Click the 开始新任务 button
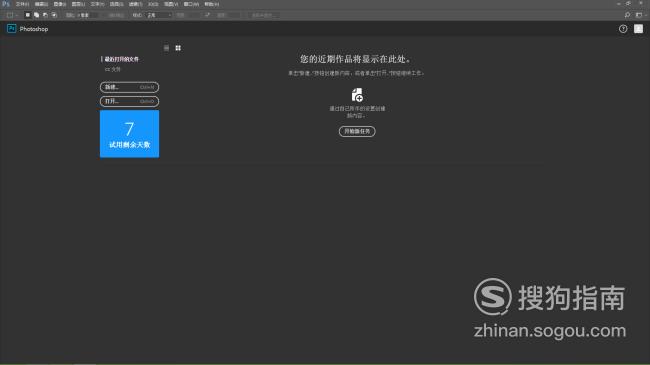The height and width of the screenshot is (365, 650). (x=357, y=131)
